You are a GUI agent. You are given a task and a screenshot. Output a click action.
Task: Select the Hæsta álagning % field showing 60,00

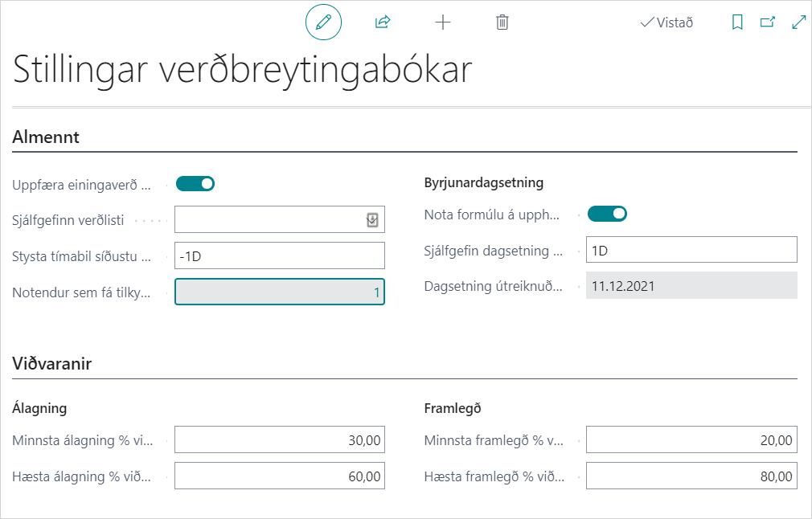coord(279,476)
